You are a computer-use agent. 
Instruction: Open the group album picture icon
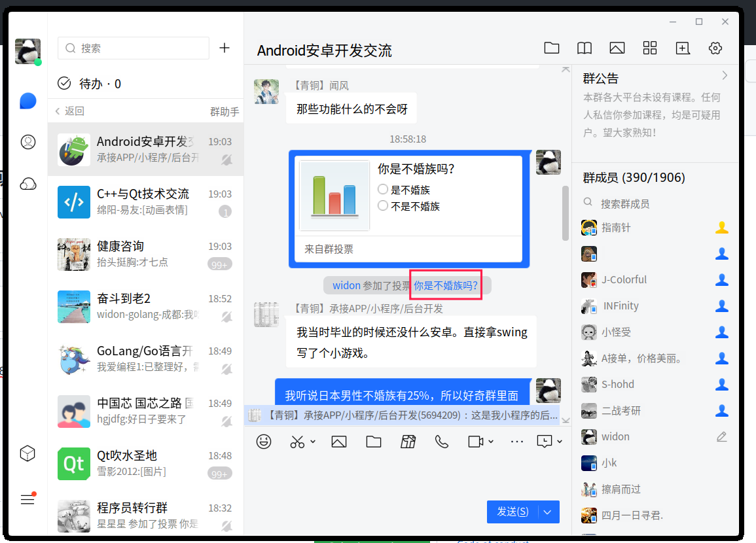click(617, 48)
